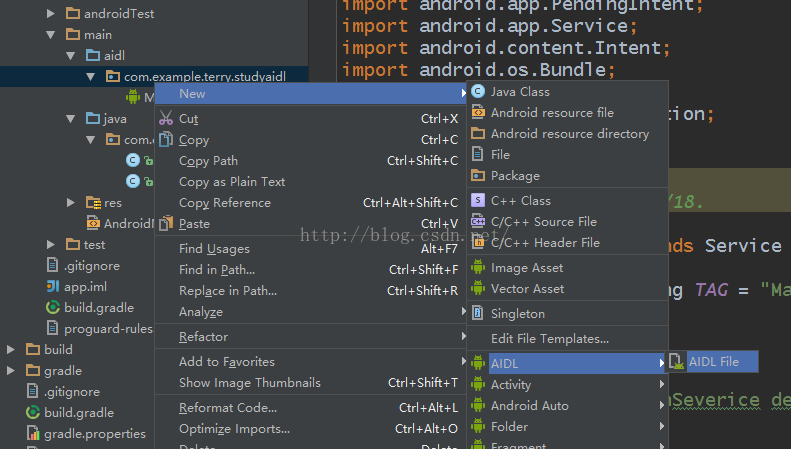Click the Image Asset android icon
The width and height of the screenshot is (791, 449).
tap(478, 267)
